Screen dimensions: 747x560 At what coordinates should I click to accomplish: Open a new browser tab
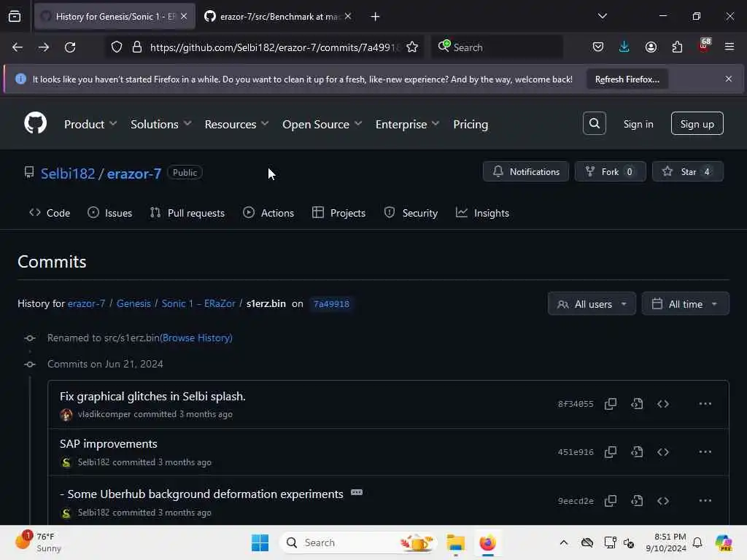click(x=375, y=17)
